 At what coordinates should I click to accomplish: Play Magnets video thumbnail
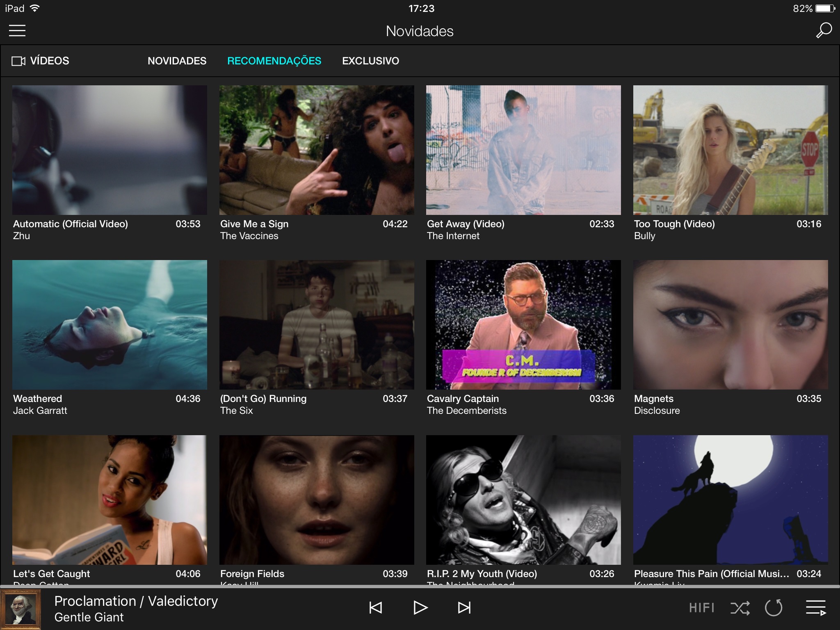[730, 325]
